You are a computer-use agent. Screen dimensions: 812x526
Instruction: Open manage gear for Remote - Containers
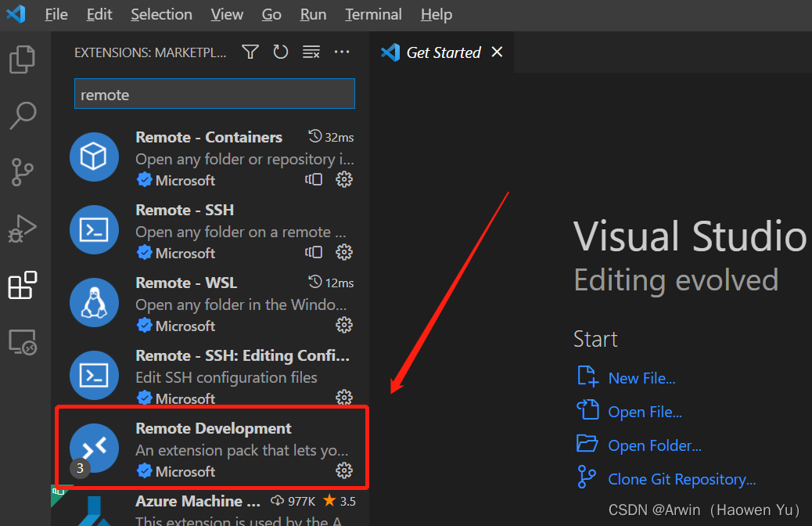coord(344,180)
